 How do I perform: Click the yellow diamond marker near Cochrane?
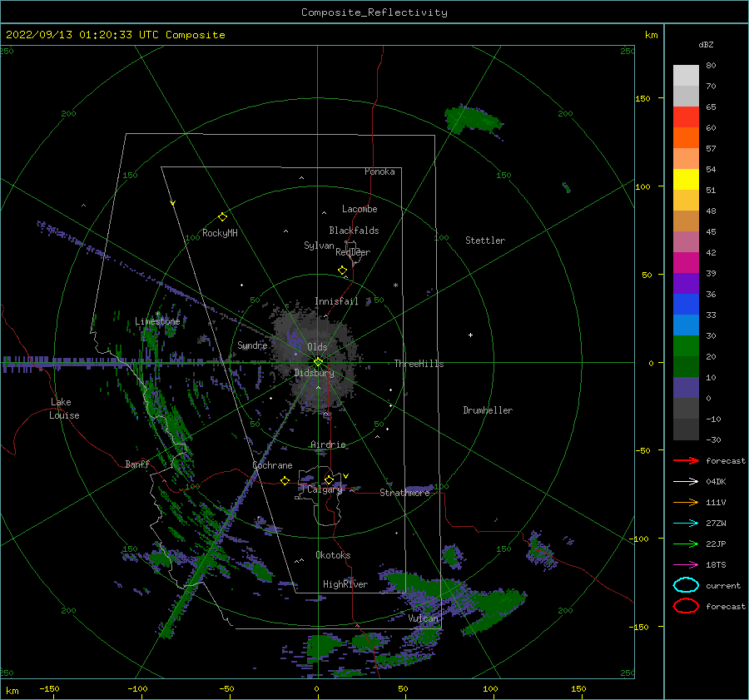[x=285, y=480]
